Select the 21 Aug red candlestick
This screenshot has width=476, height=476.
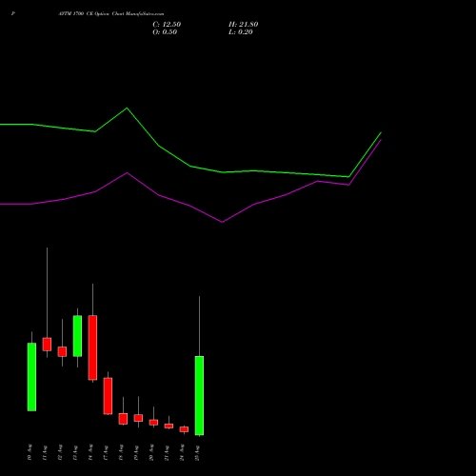coord(169,426)
